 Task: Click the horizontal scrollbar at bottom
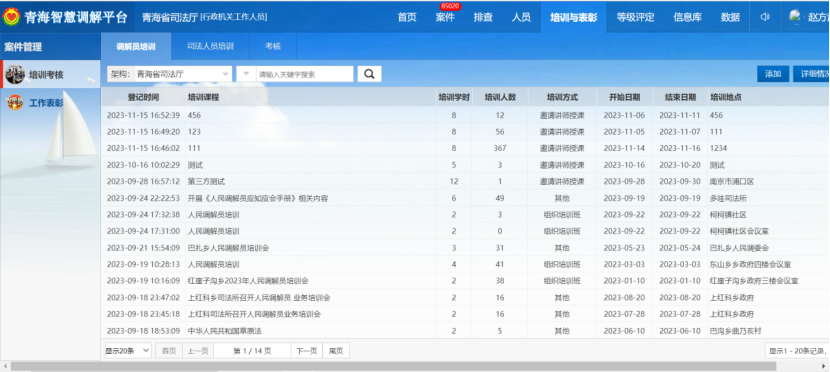(x=393, y=366)
